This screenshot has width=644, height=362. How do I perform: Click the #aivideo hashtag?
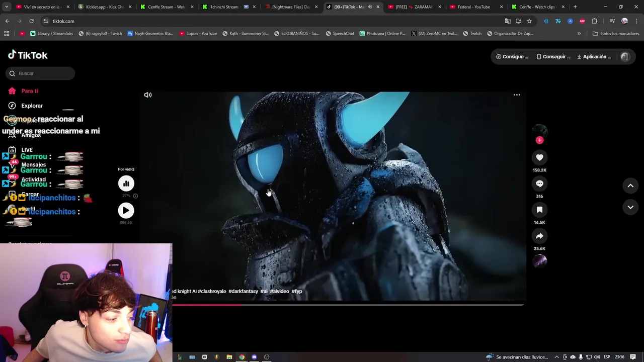(279, 291)
